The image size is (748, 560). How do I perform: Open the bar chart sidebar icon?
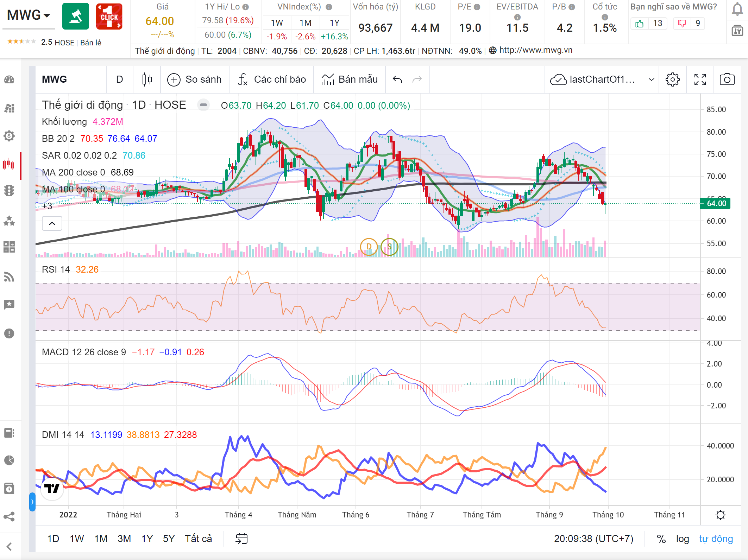click(9, 108)
